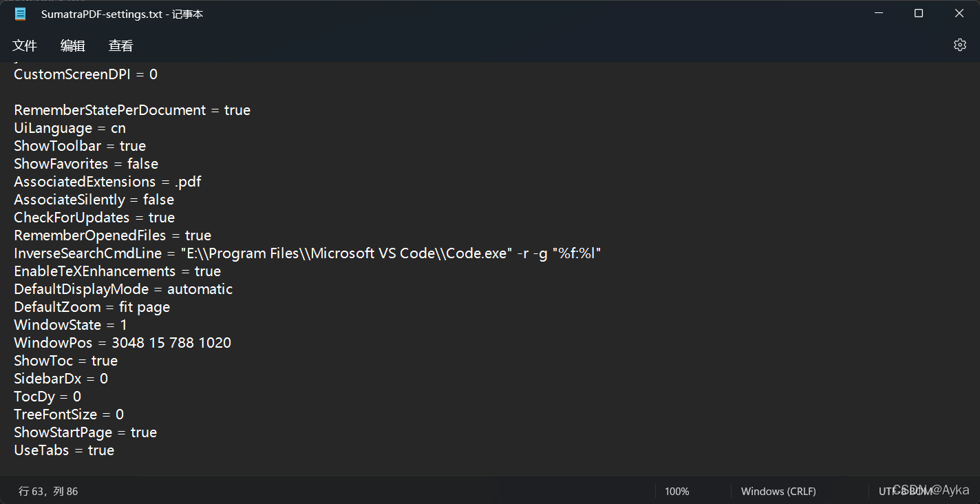Maximize the Notepad window
The height and width of the screenshot is (504, 980).
click(x=919, y=13)
